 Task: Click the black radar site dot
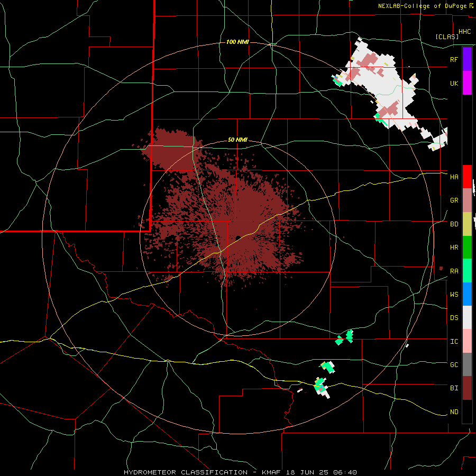click(238, 237)
